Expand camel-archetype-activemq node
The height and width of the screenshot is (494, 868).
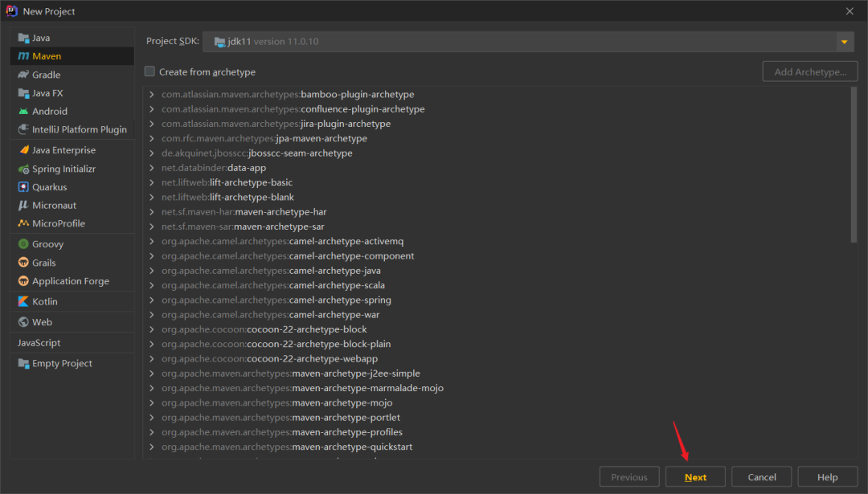click(152, 241)
